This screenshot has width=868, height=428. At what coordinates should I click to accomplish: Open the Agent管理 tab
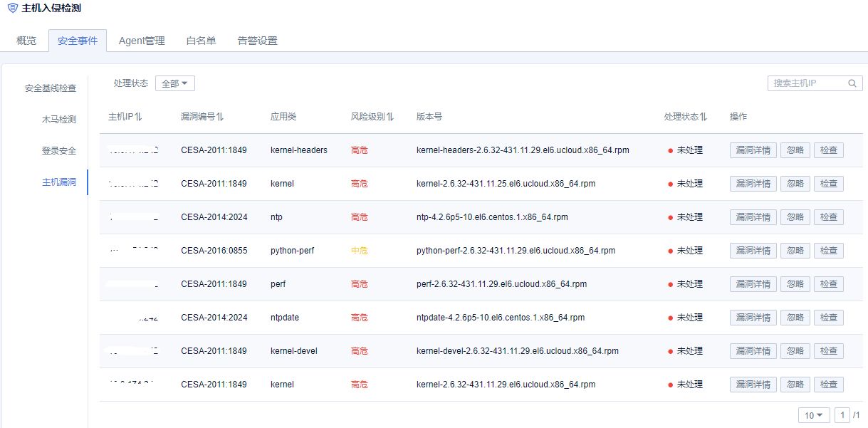142,41
